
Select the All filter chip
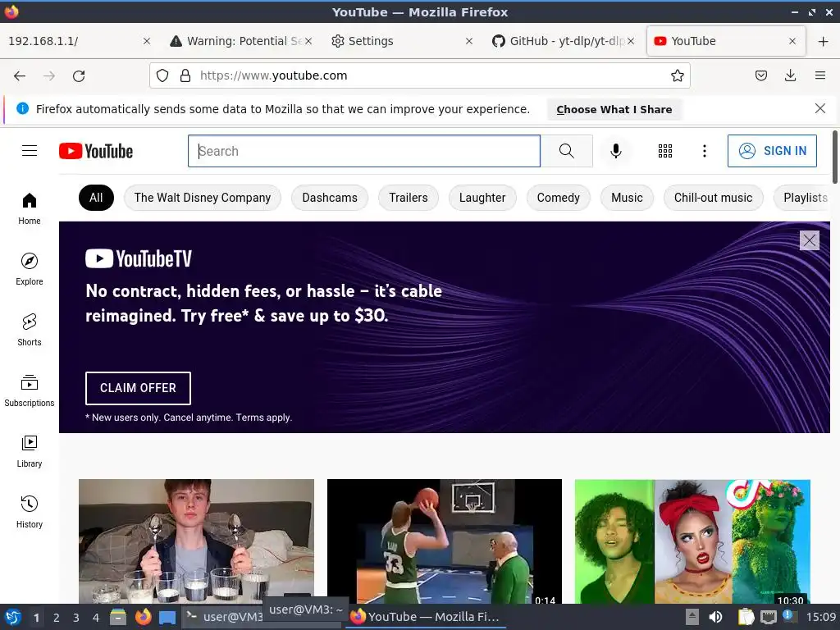[x=96, y=198]
